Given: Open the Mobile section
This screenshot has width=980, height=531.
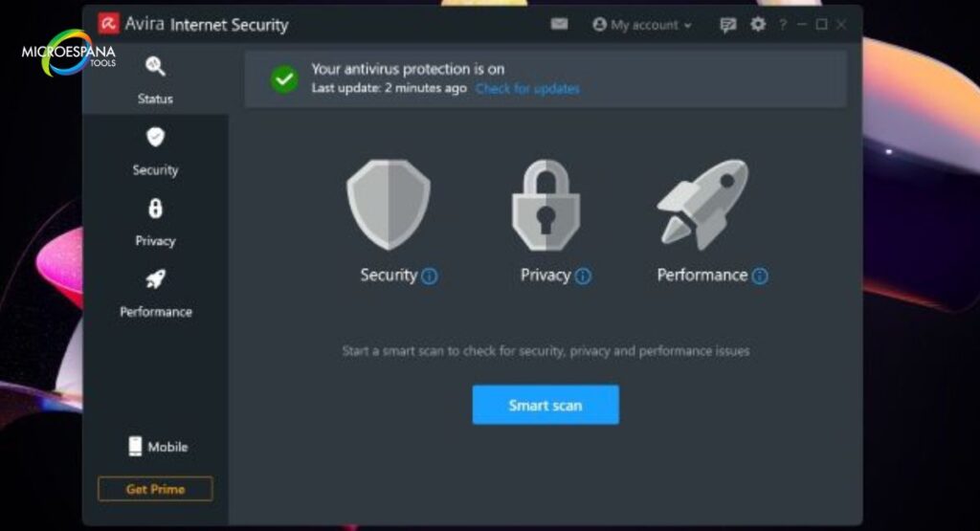Looking at the screenshot, I should point(158,447).
